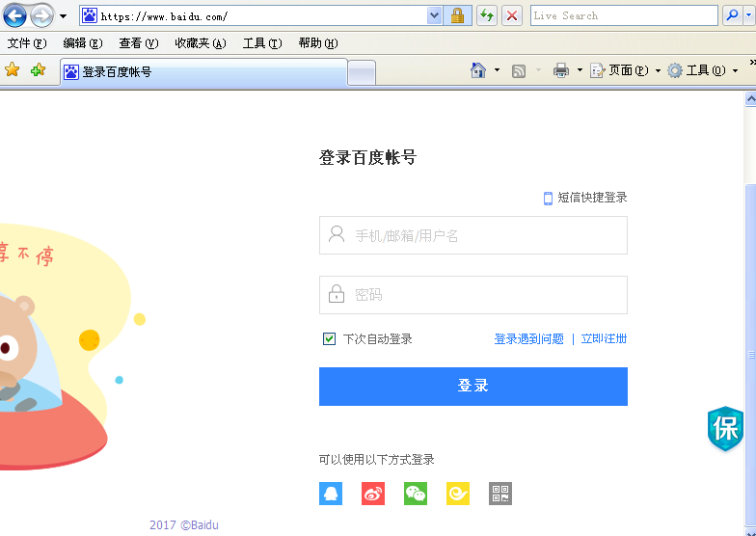Open search provider options dropdown arrow

coord(748,15)
